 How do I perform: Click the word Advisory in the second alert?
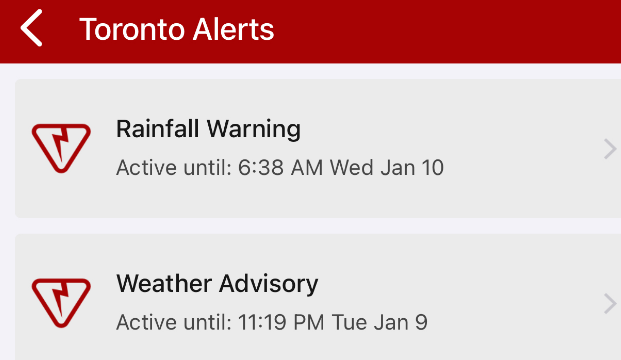pos(269,284)
